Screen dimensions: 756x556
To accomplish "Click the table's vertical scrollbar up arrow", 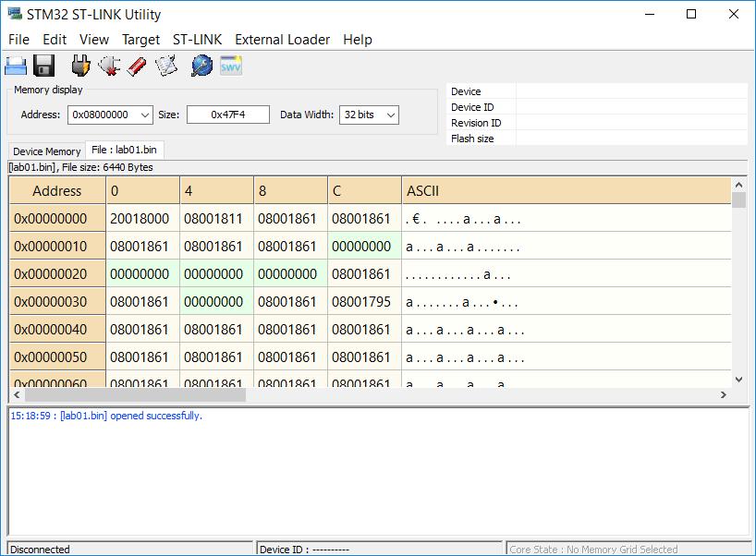I will [x=738, y=185].
